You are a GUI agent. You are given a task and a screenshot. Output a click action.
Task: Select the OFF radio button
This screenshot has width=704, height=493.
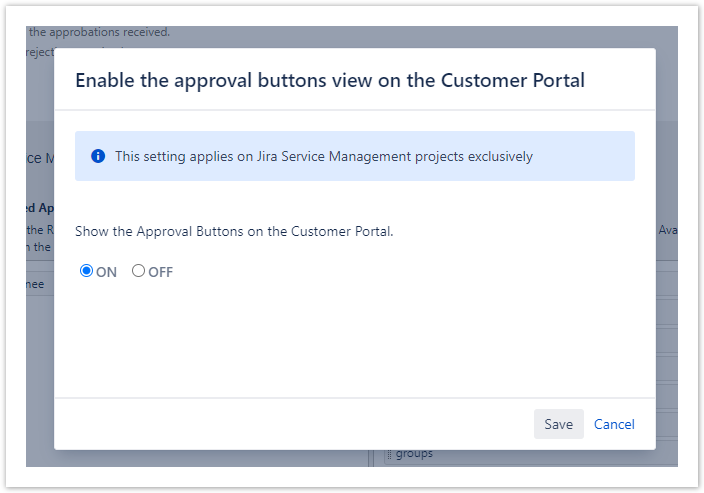coord(139,271)
